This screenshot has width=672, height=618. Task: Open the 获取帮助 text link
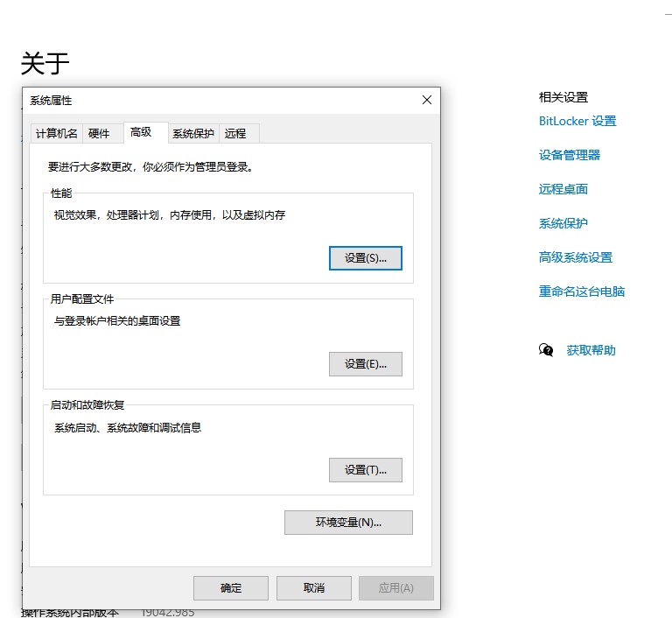click(591, 350)
